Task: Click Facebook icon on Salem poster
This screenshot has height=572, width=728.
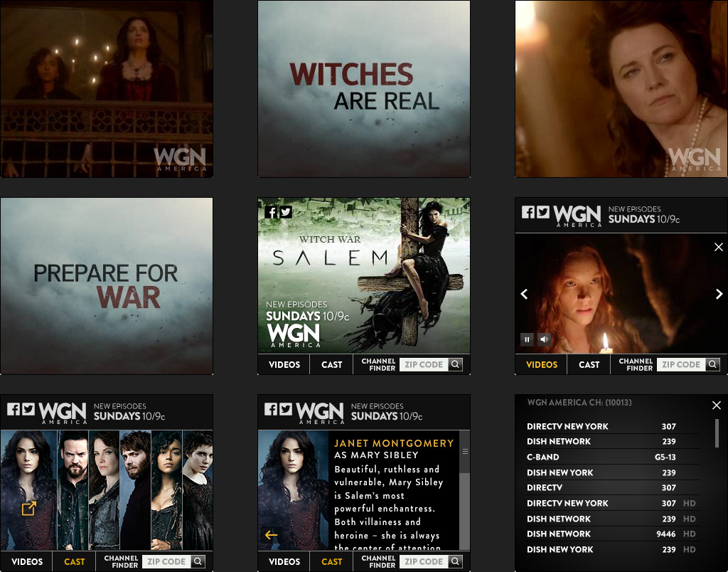Action: tap(271, 211)
